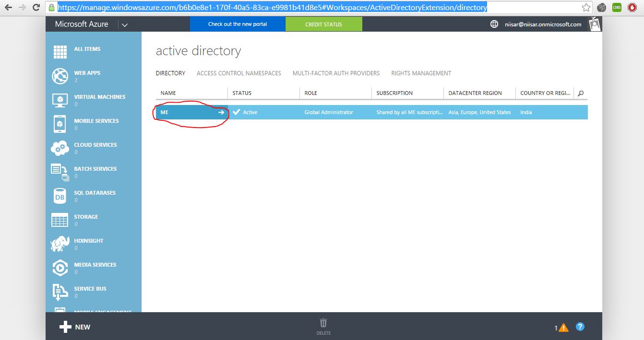
Task: Click the Web Apps label
Action: 87,73
